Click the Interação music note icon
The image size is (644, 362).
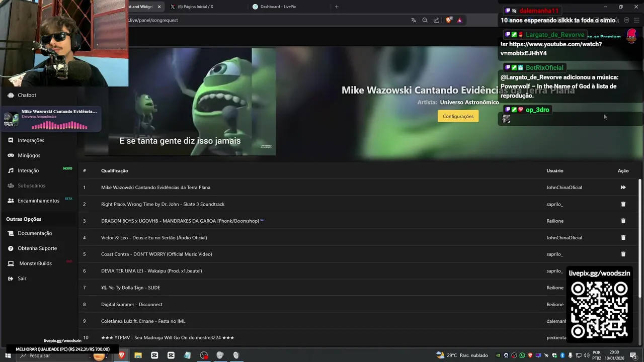[x=11, y=170]
